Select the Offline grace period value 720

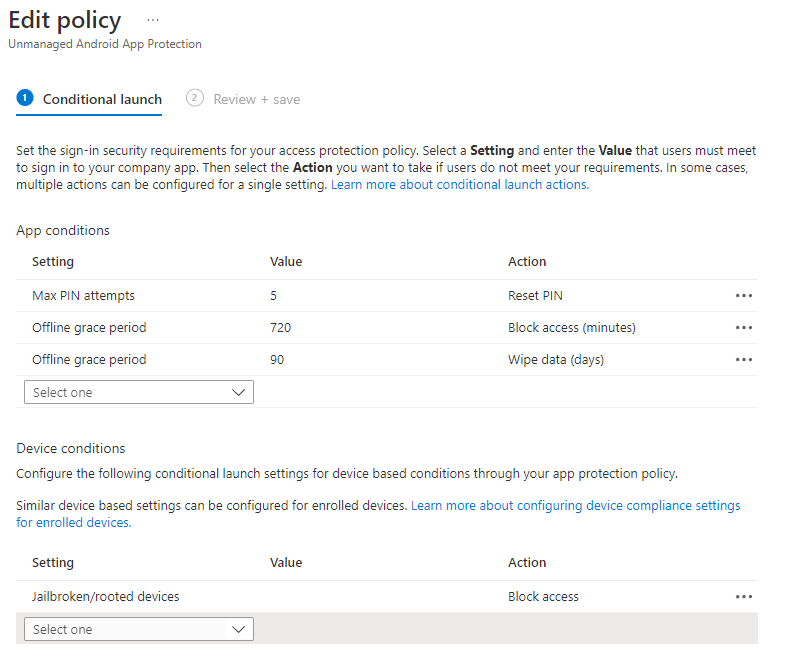(x=280, y=328)
